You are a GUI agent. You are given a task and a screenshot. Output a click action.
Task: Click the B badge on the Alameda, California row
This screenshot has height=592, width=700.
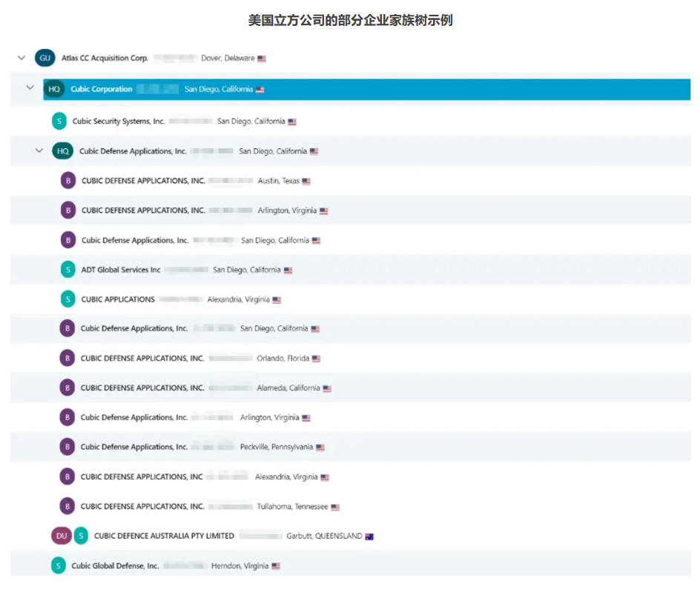(x=67, y=388)
